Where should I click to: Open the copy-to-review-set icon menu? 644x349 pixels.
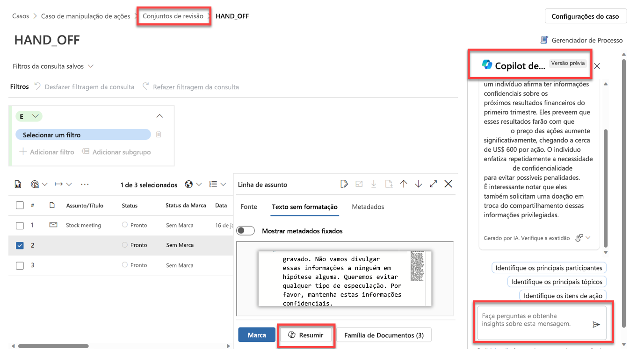[x=35, y=185]
